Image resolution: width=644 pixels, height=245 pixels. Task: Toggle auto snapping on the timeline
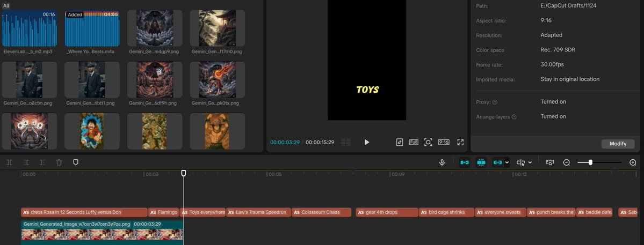click(x=481, y=162)
